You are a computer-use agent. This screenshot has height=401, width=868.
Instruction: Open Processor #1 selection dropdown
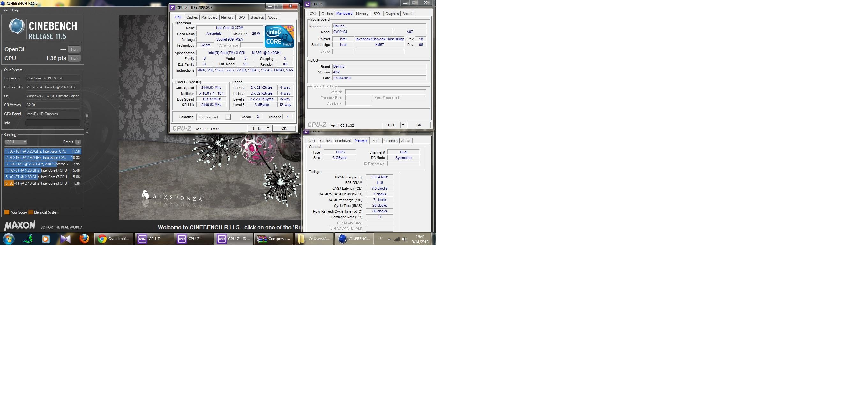pos(213,117)
